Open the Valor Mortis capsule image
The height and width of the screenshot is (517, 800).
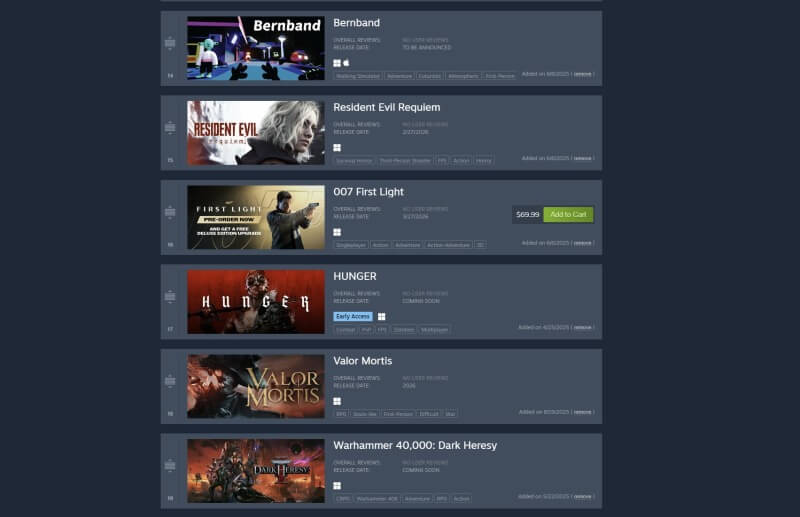256,386
